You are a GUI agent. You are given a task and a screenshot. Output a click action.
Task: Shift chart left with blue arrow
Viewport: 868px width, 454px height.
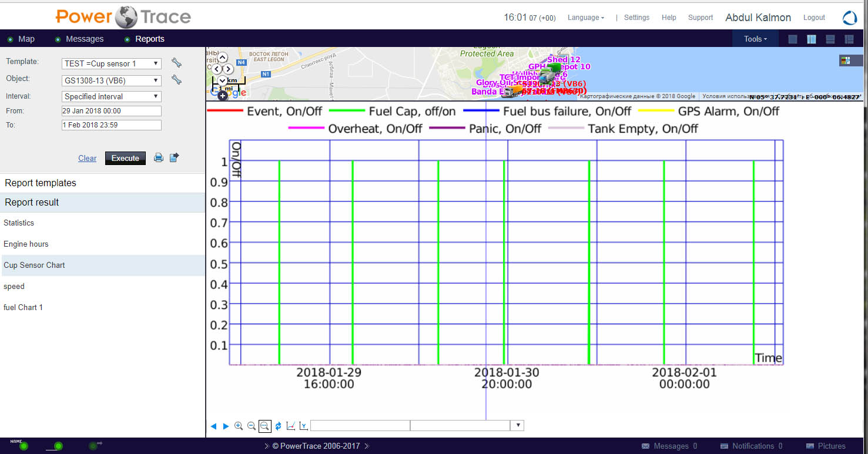tap(213, 426)
